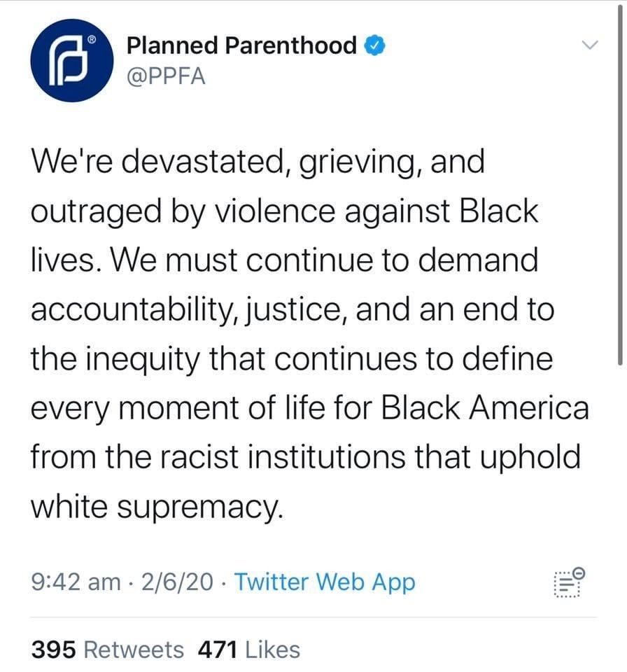Click the blue verified badge
This screenshot has width=627, height=672.
click(375, 47)
